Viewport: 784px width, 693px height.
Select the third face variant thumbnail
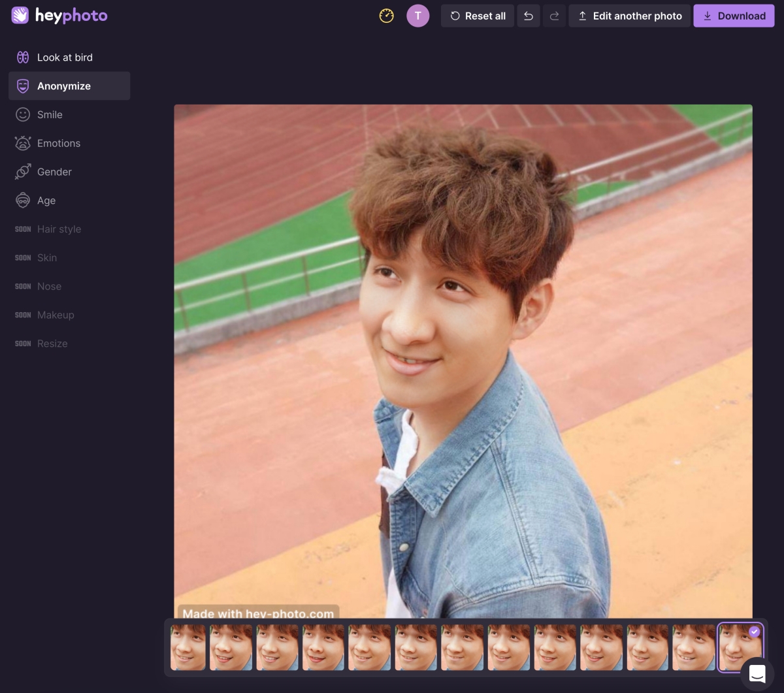277,647
